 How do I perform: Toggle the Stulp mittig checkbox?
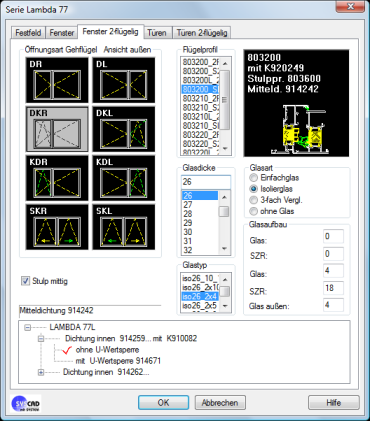[26, 281]
